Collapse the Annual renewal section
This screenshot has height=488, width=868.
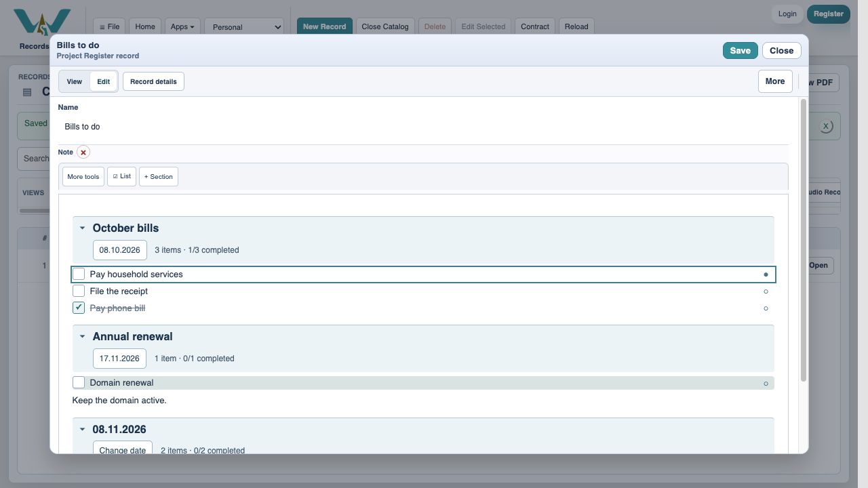(x=83, y=337)
